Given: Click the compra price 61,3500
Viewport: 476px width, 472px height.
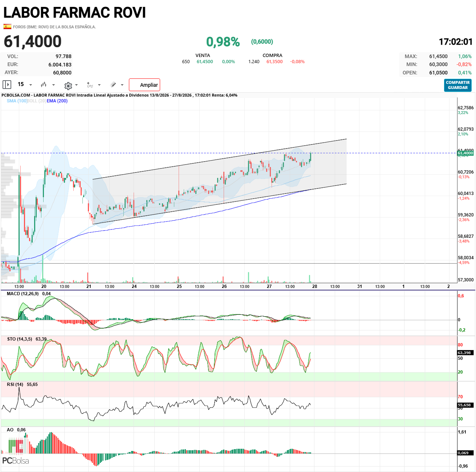Looking at the screenshot, I should 274,62.
